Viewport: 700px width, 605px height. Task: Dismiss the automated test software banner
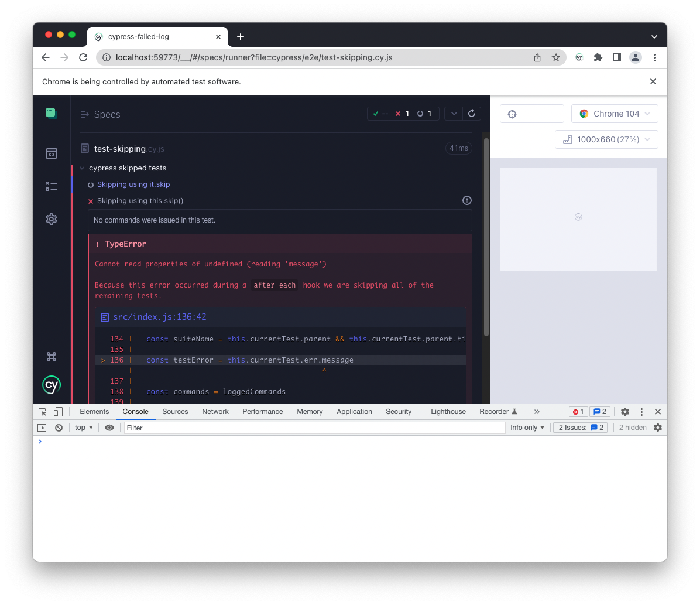[653, 81]
